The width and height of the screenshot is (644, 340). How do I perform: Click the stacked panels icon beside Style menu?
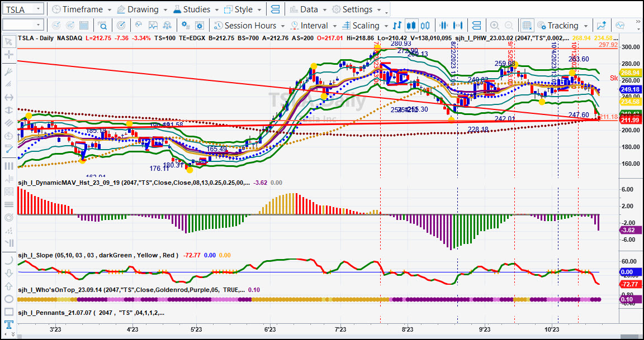276,9
